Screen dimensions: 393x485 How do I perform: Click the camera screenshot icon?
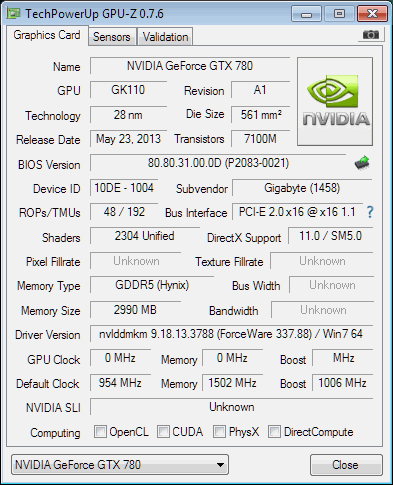point(371,34)
